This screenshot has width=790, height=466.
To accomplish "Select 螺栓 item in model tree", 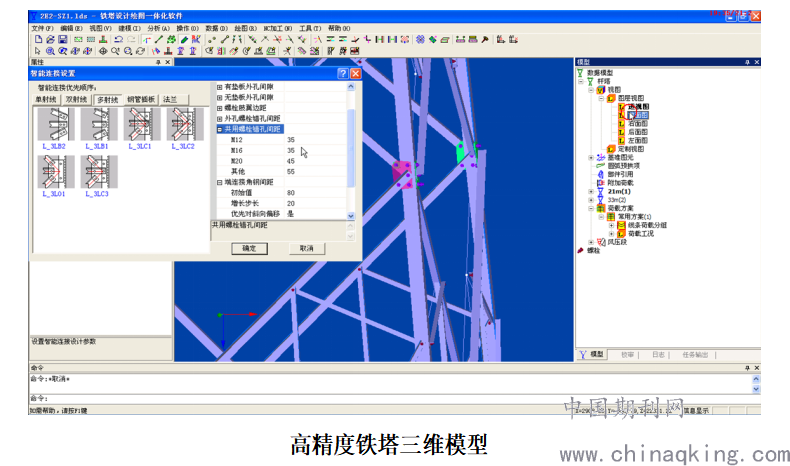I will click(594, 251).
